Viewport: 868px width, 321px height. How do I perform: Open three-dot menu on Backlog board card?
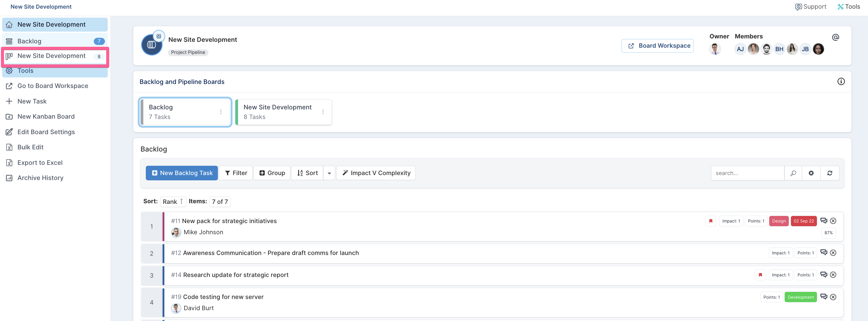tap(221, 112)
